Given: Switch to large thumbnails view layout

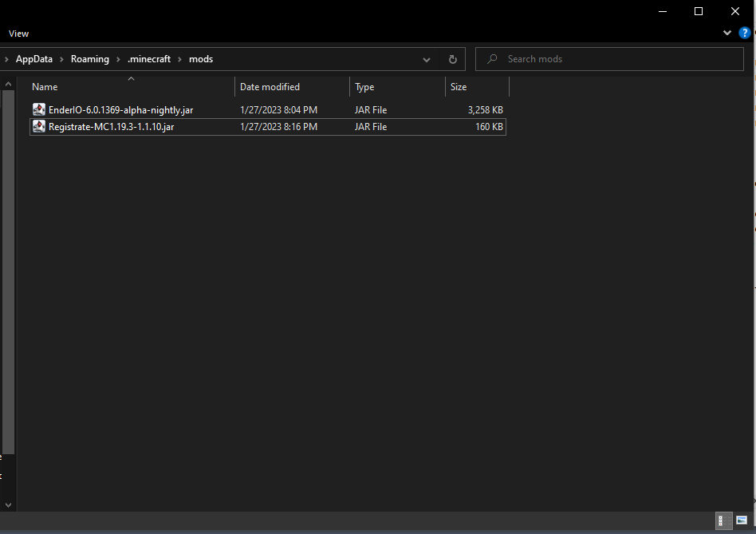Looking at the screenshot, I should coord(742,520).
